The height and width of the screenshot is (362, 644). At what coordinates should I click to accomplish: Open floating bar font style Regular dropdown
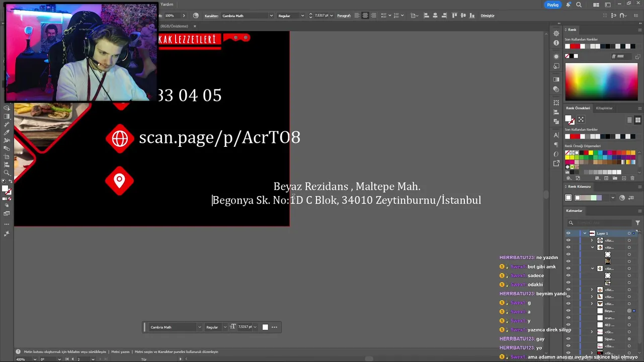coord(225,327)
